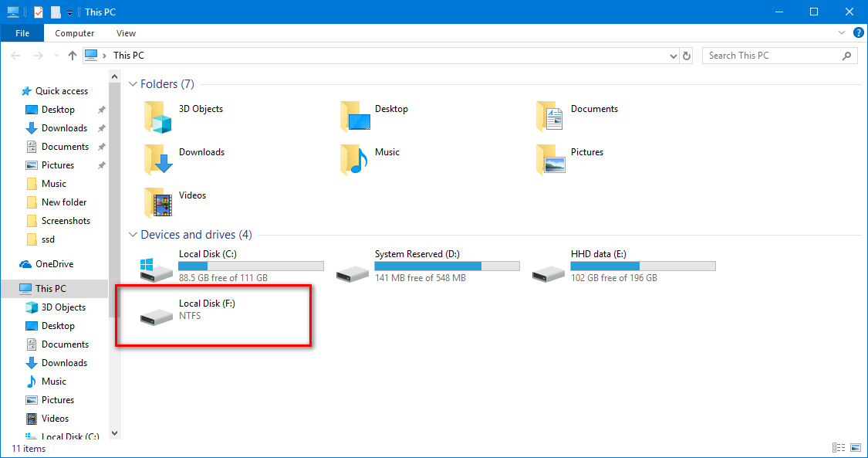Switch to Details view in status bar
Image resolution: width=868 pixels, height=458 pixels.
pos(839,447)
